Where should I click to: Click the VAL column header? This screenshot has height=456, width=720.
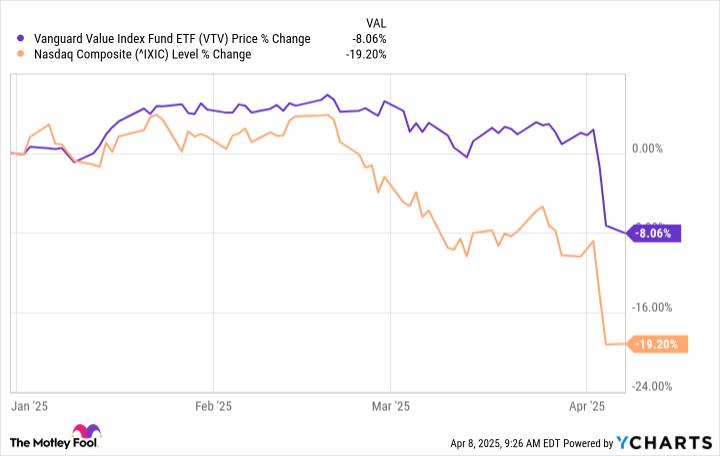(x=376, y=23)
